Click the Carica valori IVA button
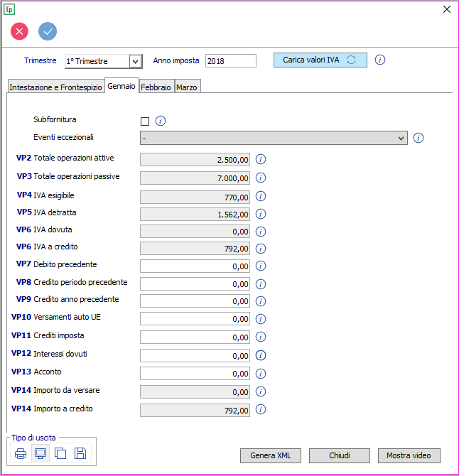 (x=320, y=60)
